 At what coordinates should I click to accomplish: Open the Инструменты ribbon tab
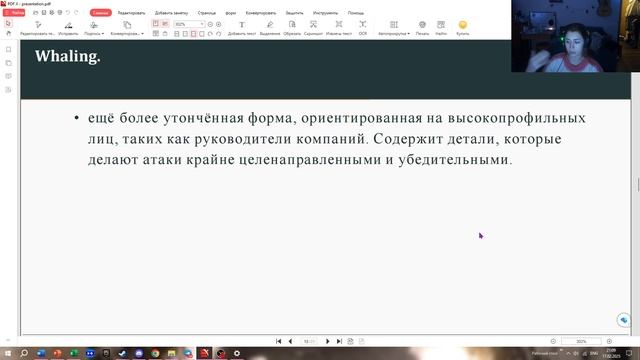(325, 13)
